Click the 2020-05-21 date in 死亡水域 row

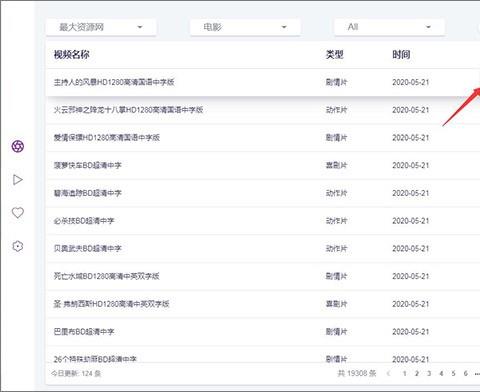click(x=410, y=276)
